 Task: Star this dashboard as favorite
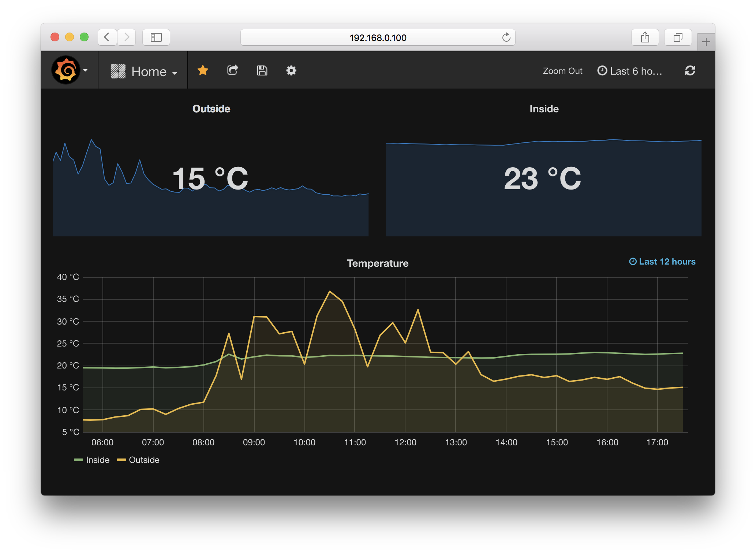(x=203, y=70)
